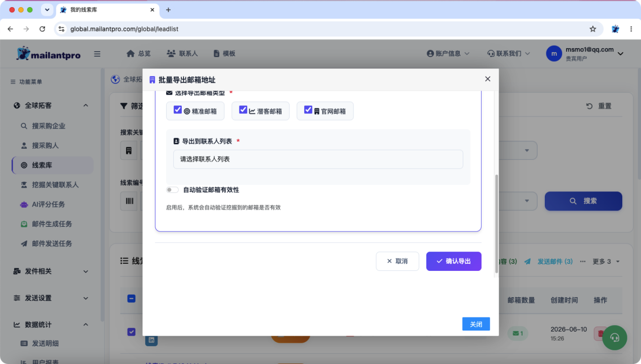Click 发送邮件 (3) action
Viewport: 641px width, 364px height.
pos(549,261)
